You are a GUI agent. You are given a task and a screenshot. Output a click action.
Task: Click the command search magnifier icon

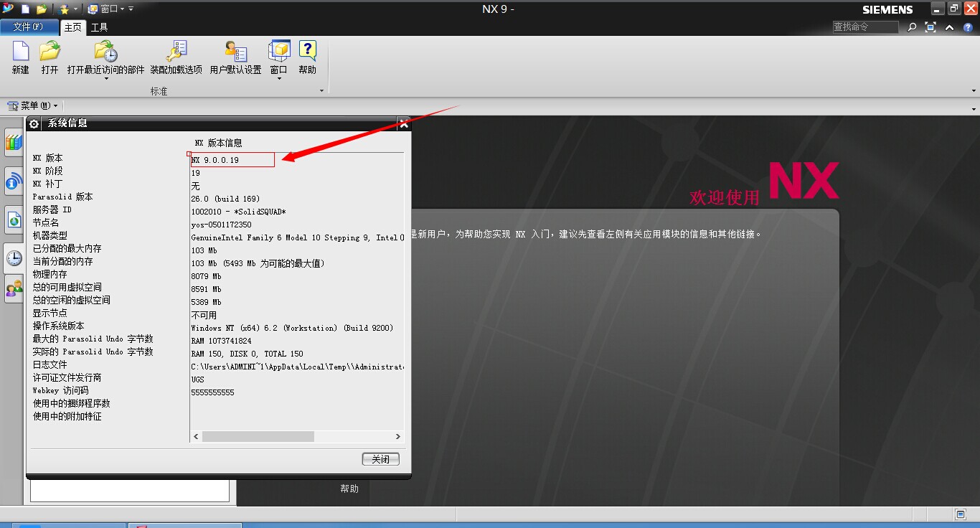click(912, 27)
